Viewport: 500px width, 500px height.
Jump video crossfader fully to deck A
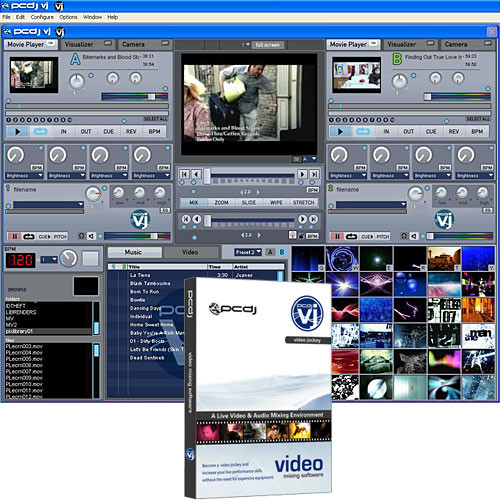pos(184,174)
